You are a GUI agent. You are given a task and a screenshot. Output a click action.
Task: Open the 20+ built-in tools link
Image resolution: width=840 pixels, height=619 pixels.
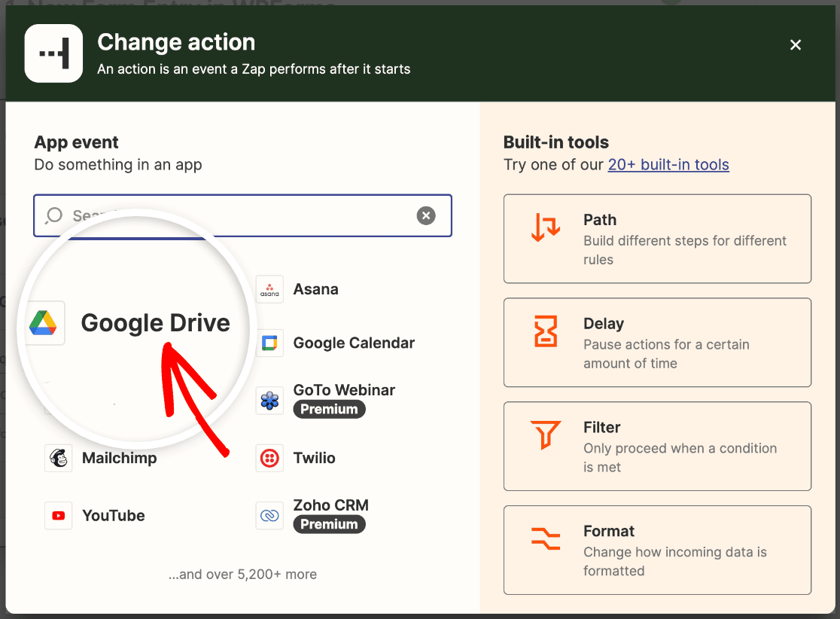click(668, 165)
